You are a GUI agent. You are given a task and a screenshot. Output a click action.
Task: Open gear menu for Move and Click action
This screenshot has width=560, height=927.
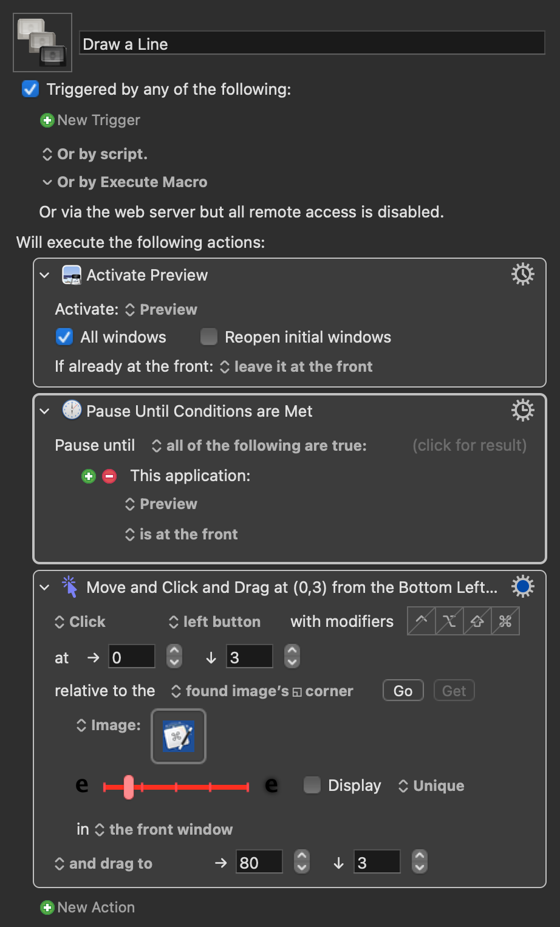pyautogui.click(x=522, y=587)
